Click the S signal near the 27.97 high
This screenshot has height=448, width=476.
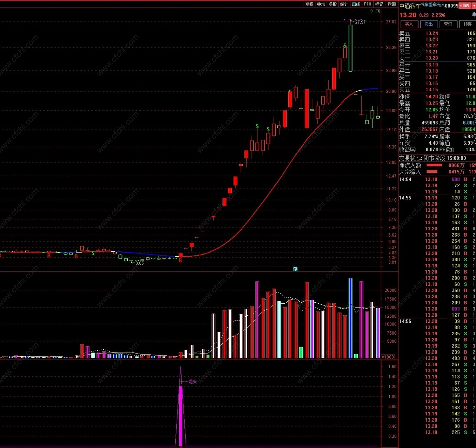[x=345, y=46]
